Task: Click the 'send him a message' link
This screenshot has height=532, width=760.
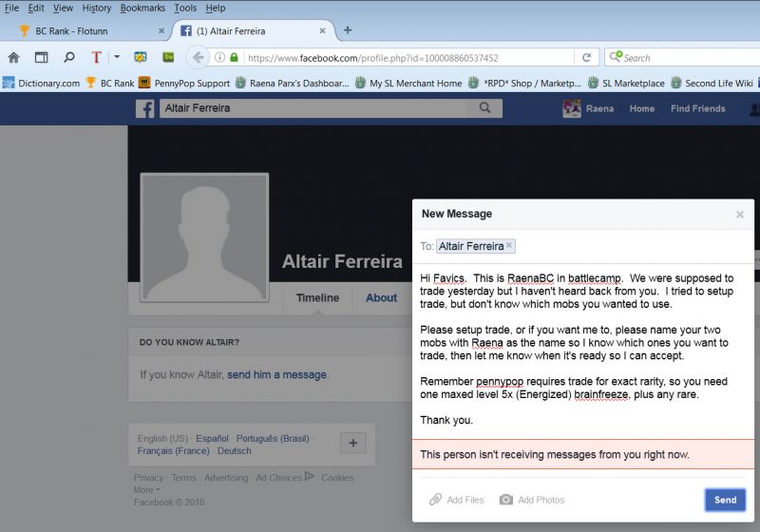Action: pyautogui.click(x=276, y=374)
